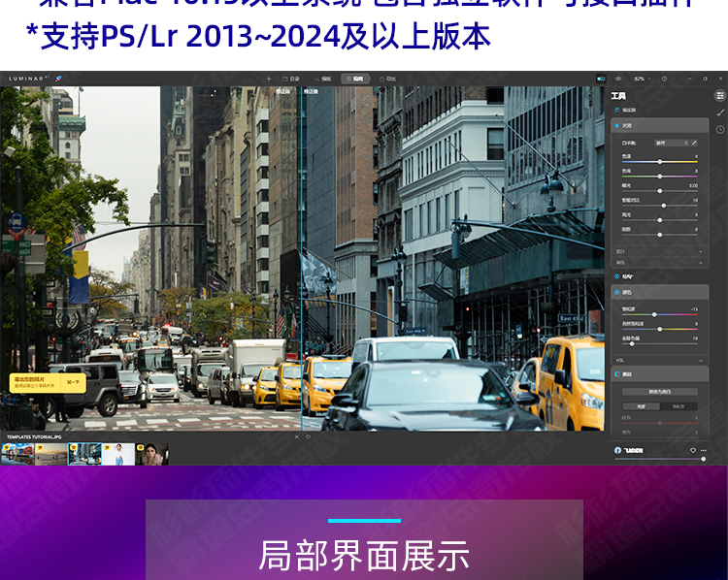The width and height of the screenshot is (728, 580).
Task: Click the 转换为黑白 convert to B&W button
Action: [x=660, y=392]
